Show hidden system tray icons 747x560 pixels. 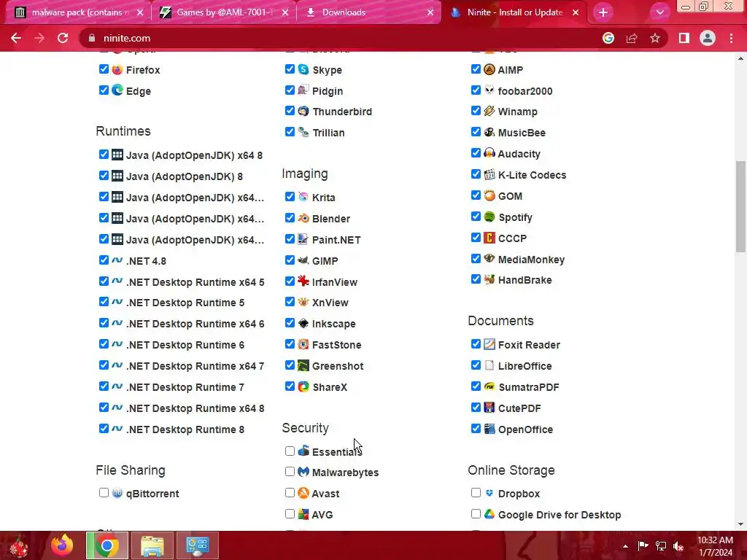coord(625,546)
